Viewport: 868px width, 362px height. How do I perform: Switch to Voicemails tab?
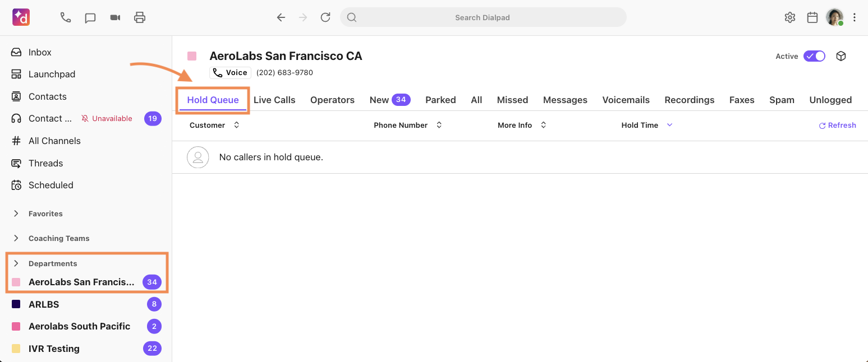click(626, 100)
